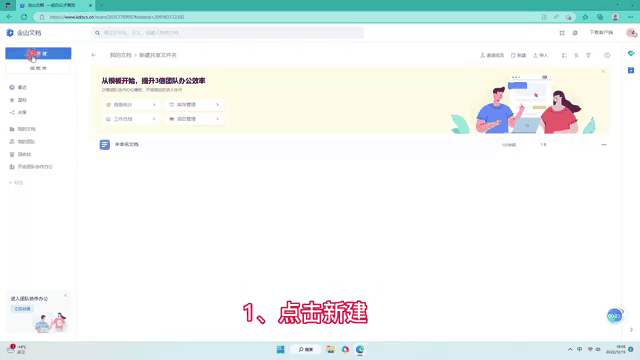Image resolution: width=640 pixels, height=360 pixels.
Task: Reload the page in the browser
Action: [x=24, y=17]
